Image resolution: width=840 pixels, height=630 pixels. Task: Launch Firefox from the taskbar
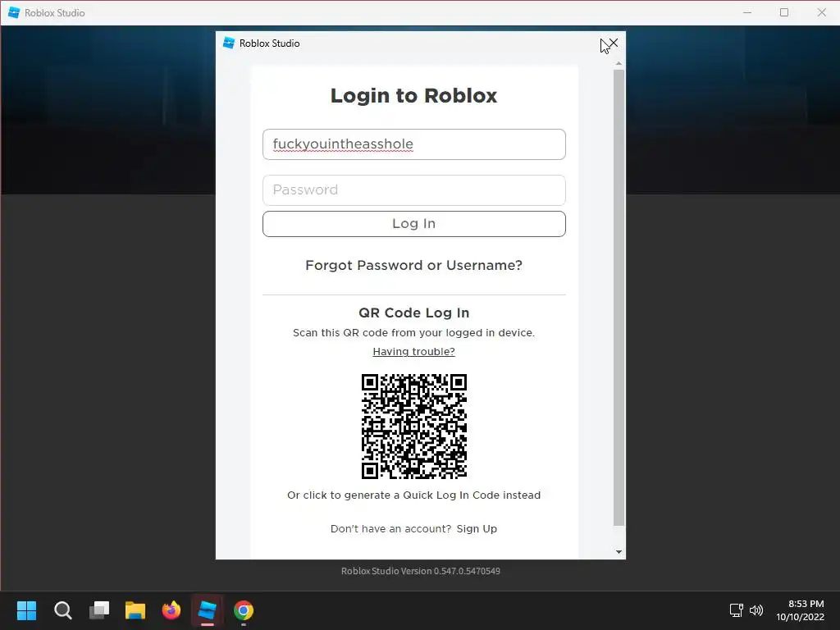[x=171, y=610]
